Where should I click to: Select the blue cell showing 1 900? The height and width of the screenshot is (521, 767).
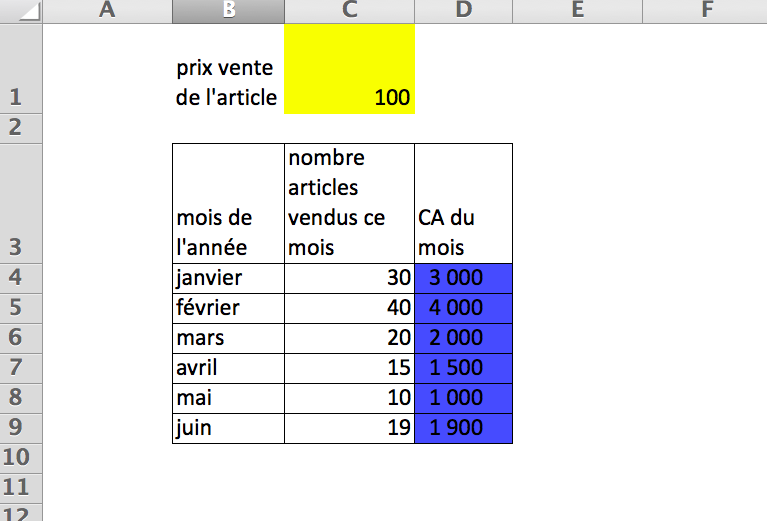464,428
